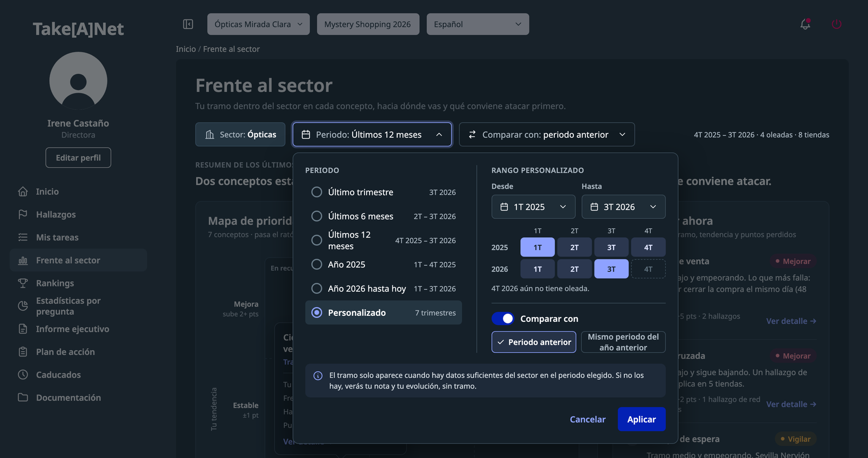The width and height of the screenshot is (868, 458).
Task: Click the Cancelar button
Action: click(588, 419)
